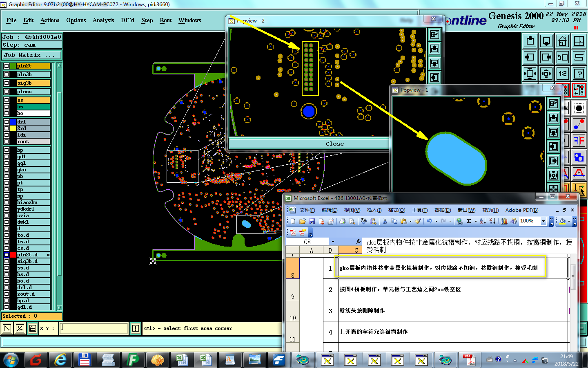The height and width of the screenshot is (368, 588).
Task: Click the F-mirror icon in Genesis tool panel
Action: point(579,141)
